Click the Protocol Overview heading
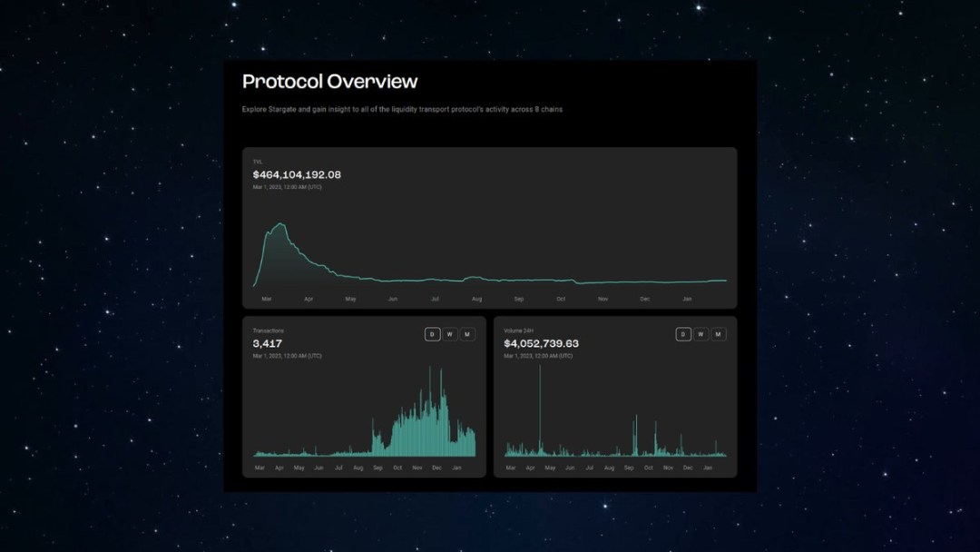 pos(329,82)
